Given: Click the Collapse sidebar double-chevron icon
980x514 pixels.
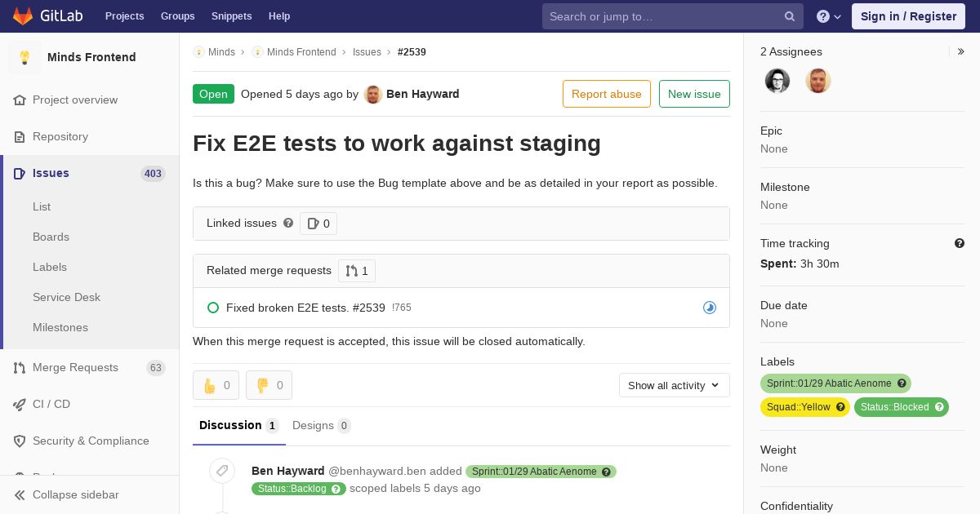Looking at the screenshot, I should pyautogui.click(x=20, y=494).
